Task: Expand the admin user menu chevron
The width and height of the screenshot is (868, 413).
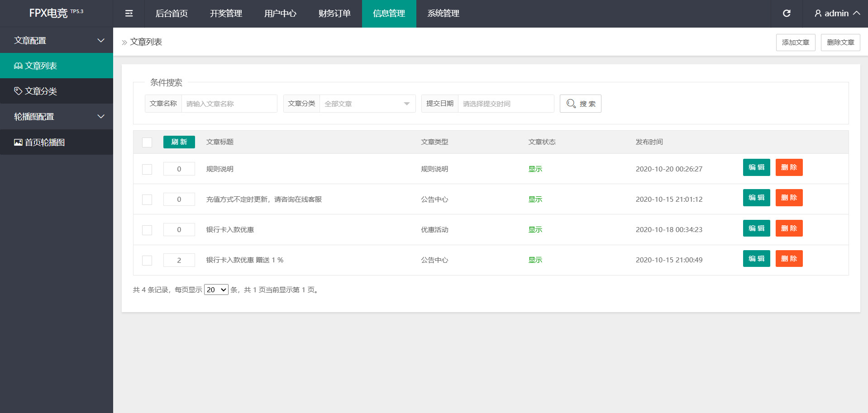Action: [x=856, y=14]
